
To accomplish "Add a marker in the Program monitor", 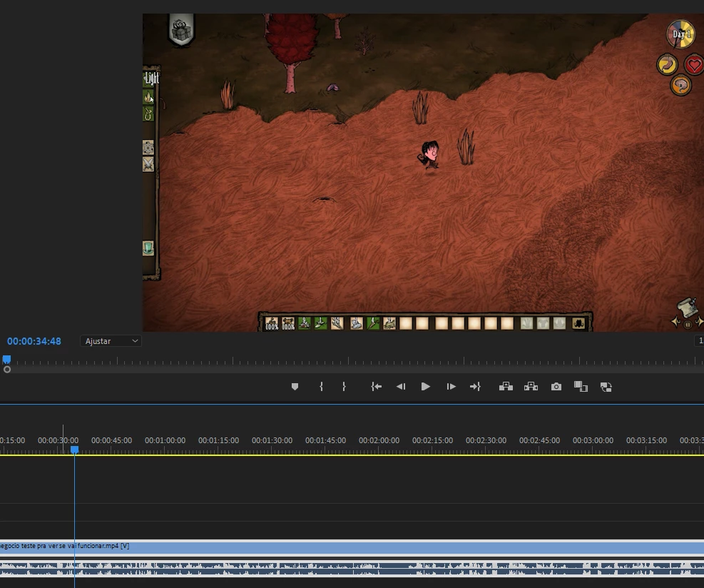I will [x=295, y=387].
